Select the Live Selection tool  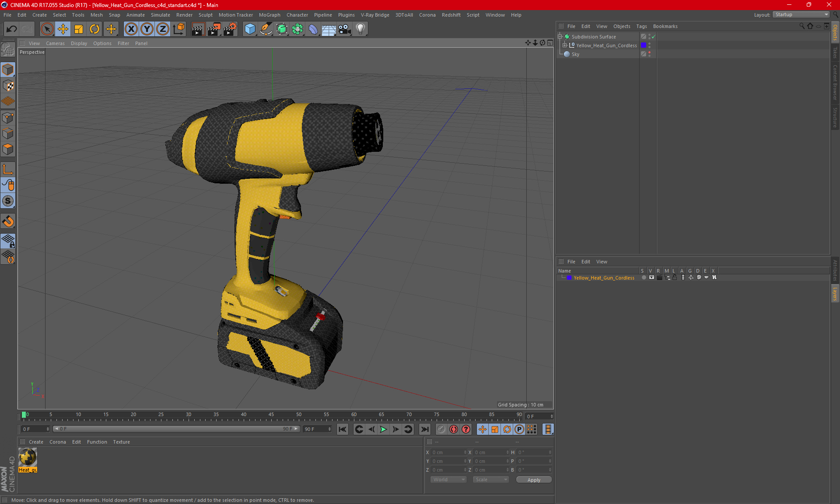point(47,29)
